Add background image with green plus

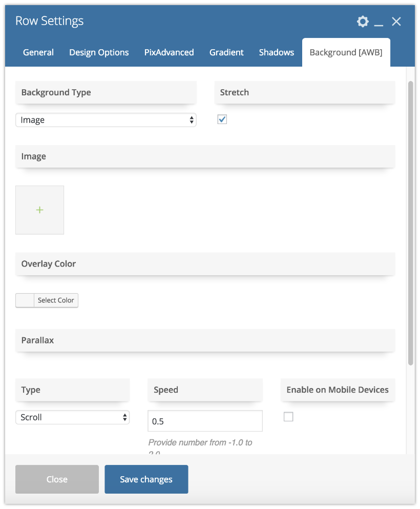click(x=39, y=210)
